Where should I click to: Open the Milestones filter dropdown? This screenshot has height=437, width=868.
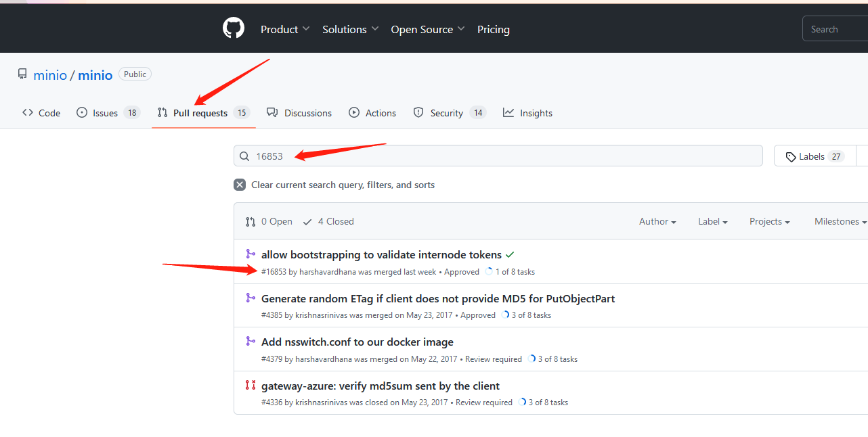[x=841, y=221]
